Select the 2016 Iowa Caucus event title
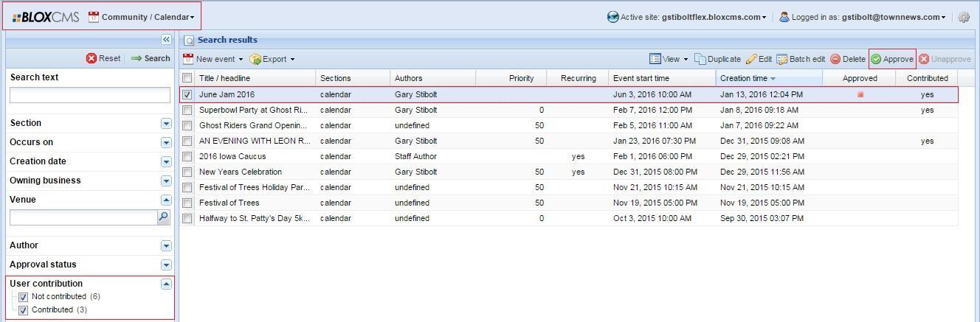The height and width of the screenshot is (322, 980). click(232, 156)
